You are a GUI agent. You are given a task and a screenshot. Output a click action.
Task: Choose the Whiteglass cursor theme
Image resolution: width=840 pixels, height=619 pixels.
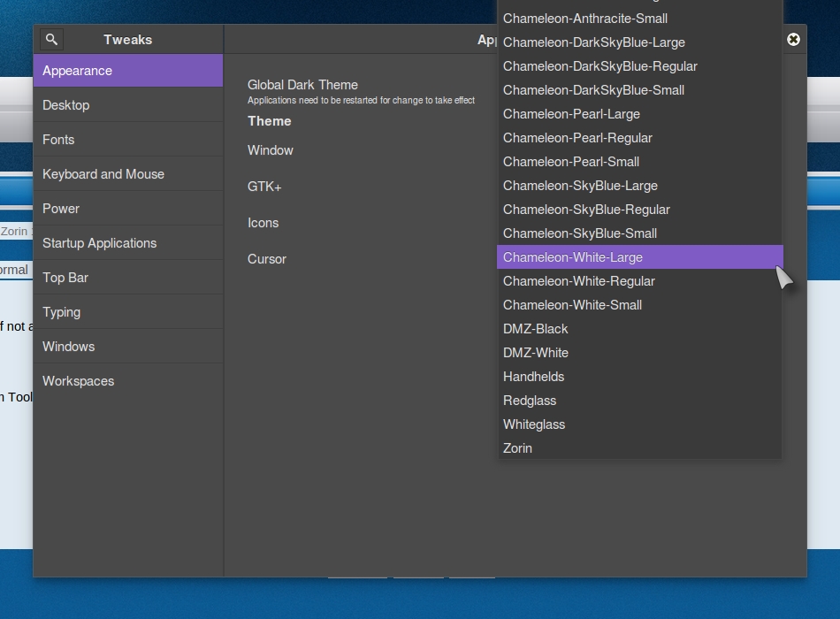(x=534, y=424)
